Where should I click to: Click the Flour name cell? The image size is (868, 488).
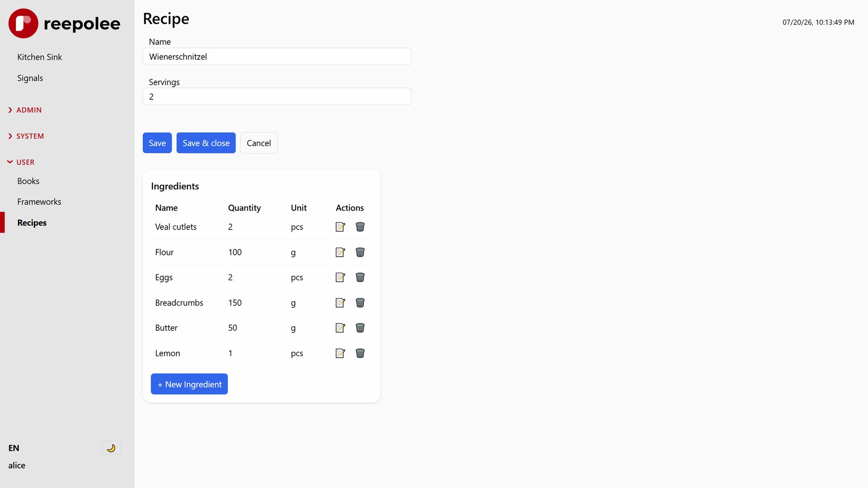pos(165,252)
